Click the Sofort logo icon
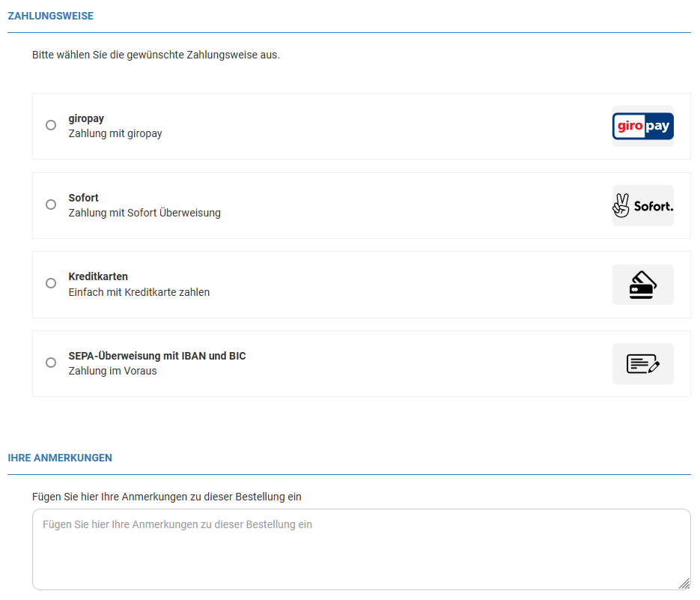 [643, 205]
